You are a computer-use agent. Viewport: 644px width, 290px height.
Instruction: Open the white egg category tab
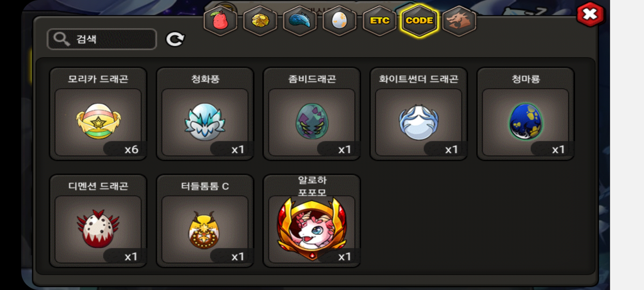pos(339,21)
